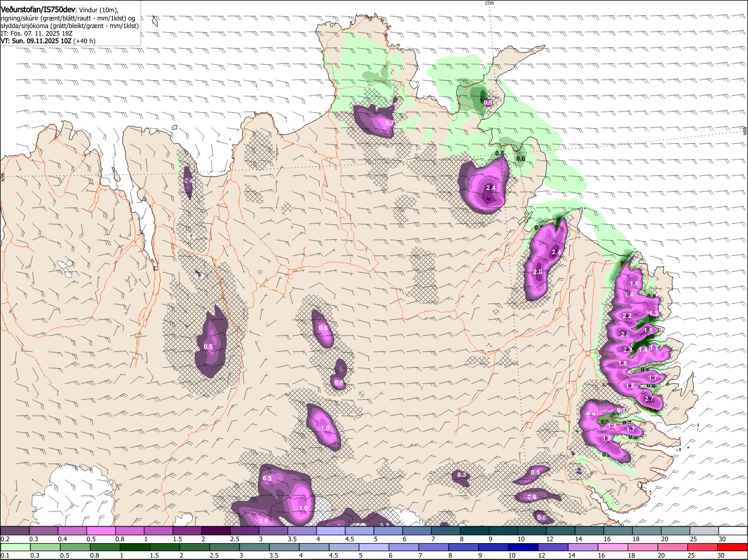Select snow legend swatch starting at 0.5
Viewport: 748px width, 560px height.
(101, 530)
